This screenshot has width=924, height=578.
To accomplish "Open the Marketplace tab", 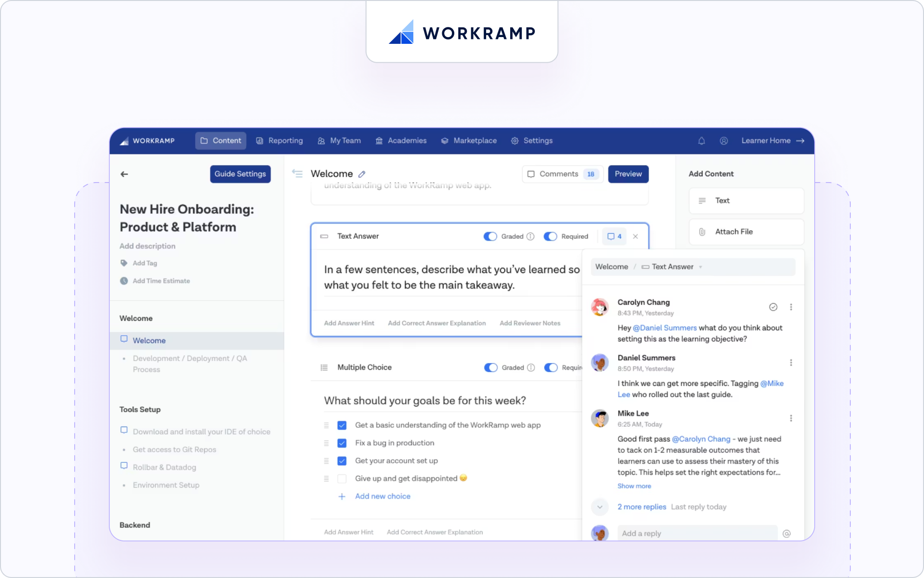I will click(x=469, y=141).
